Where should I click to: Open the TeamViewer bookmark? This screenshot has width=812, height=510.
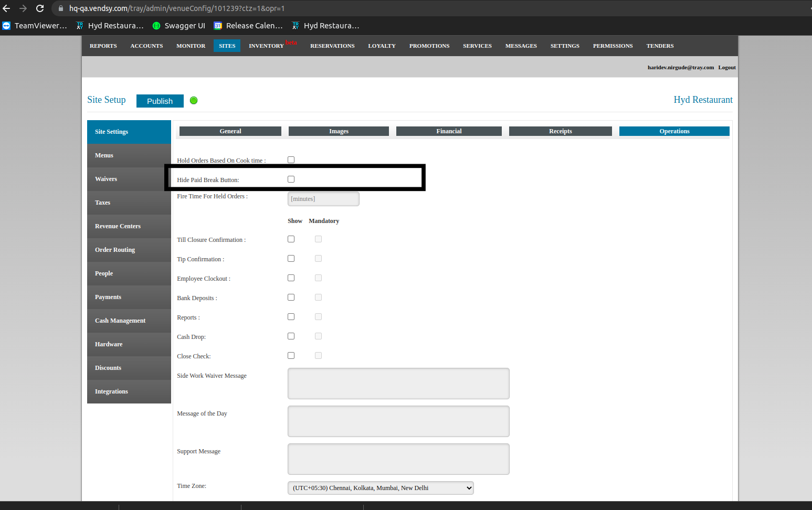[35, 26]
